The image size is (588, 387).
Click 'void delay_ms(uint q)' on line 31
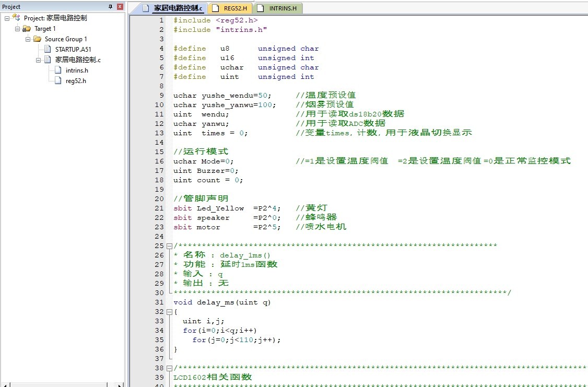point(222,302)
